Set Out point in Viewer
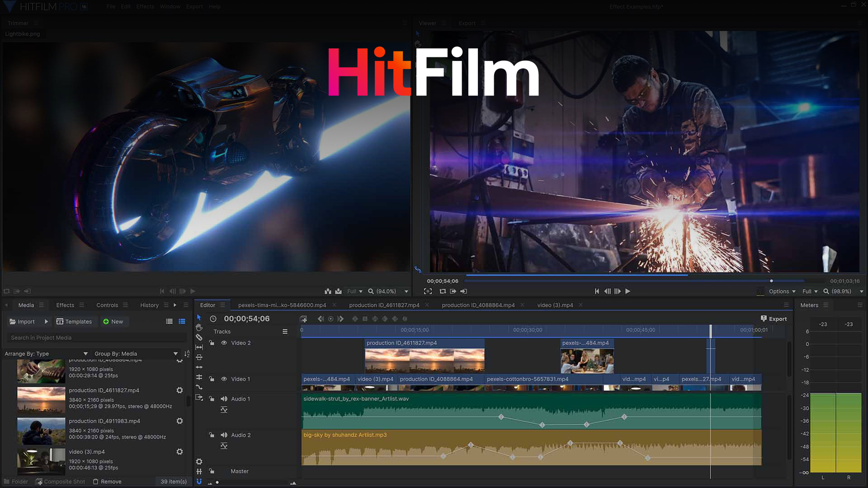This screenshot has height=488, width=868. click(x=463, y=291)
